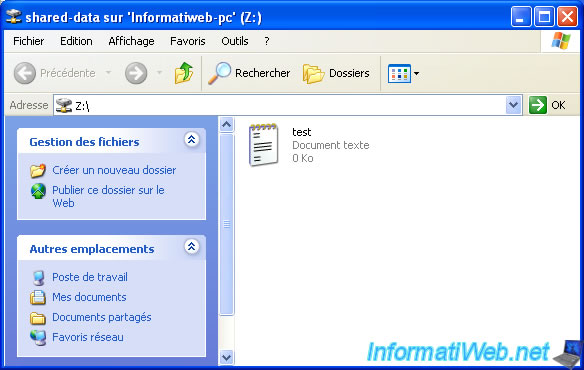
Task: Expand the address bar dropdown
Action: click(x=513, y=105)
